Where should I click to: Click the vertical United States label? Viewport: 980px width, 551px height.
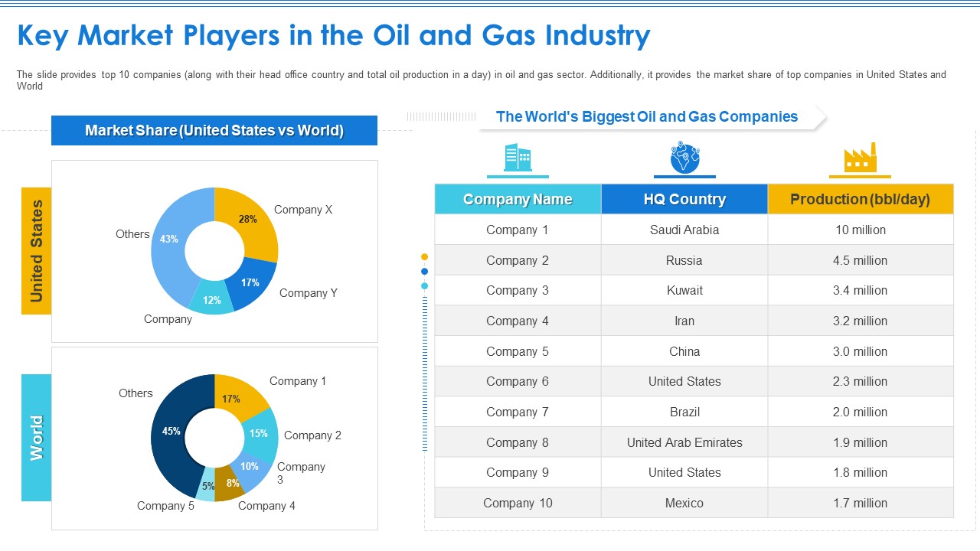36,251
